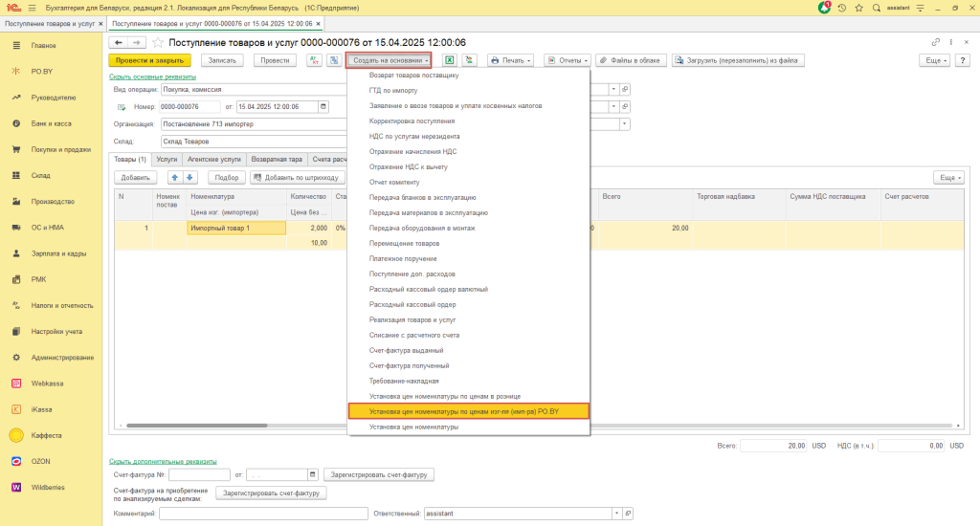This screenshot has width=980, height=526.
Task: Open Производство section in sidebar
Action: tap(53, 201)
